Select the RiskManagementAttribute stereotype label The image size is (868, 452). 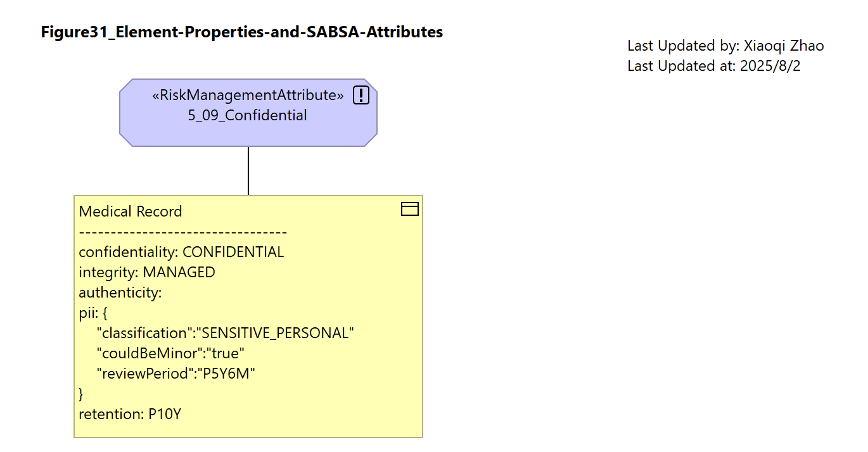tap(248, 96)
